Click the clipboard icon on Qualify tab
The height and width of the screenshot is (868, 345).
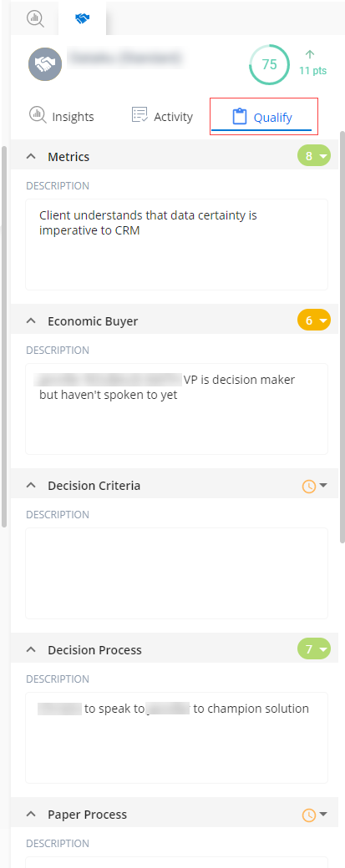click(239, 117)
